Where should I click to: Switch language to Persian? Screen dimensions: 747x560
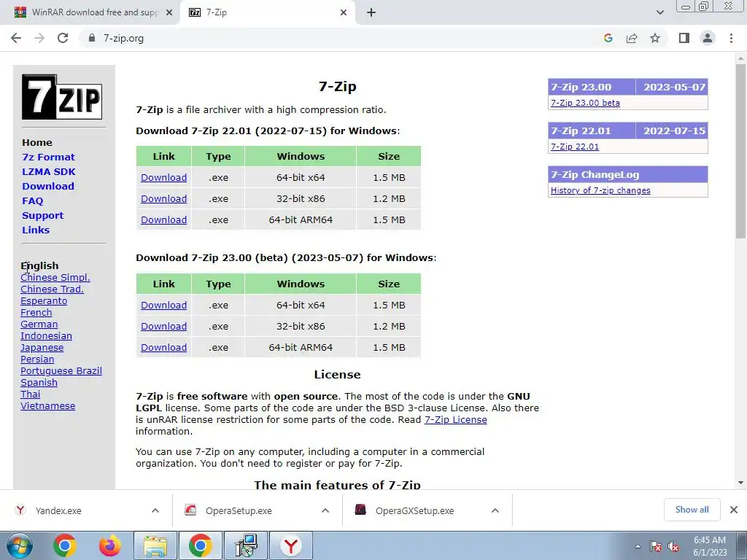(x=37, y=359)
